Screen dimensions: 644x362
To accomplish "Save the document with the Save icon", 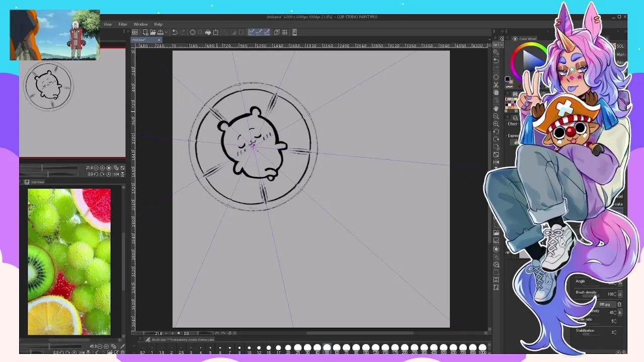I will (160, 32).
